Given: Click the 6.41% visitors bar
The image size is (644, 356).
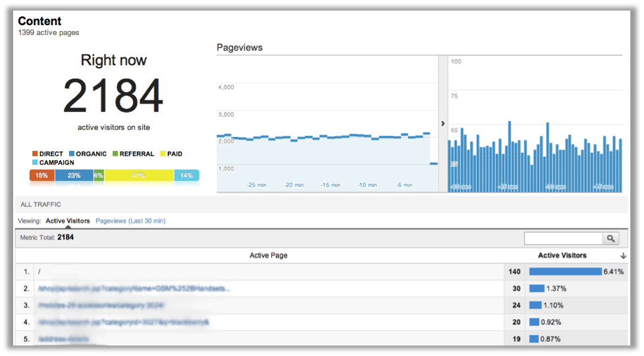Looking at the screenshot, I should [566, 272].
